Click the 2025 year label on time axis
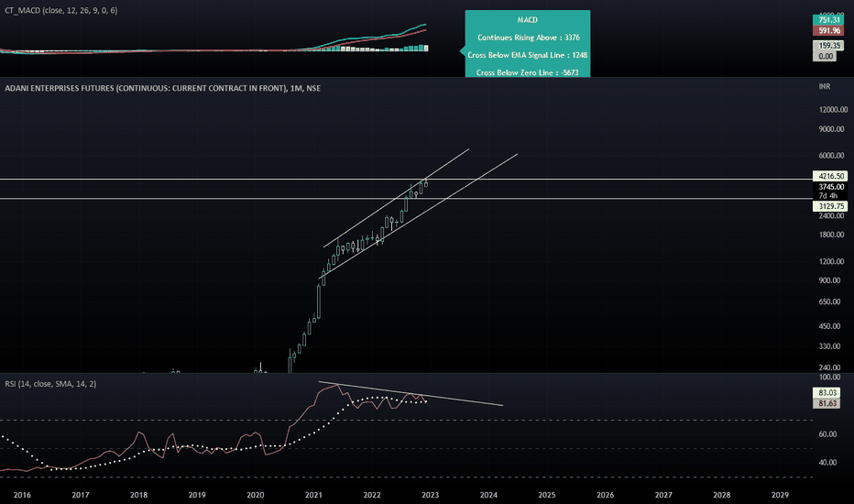Image resolution: width=854 pixels, height=504 pixels. [547, 495]
